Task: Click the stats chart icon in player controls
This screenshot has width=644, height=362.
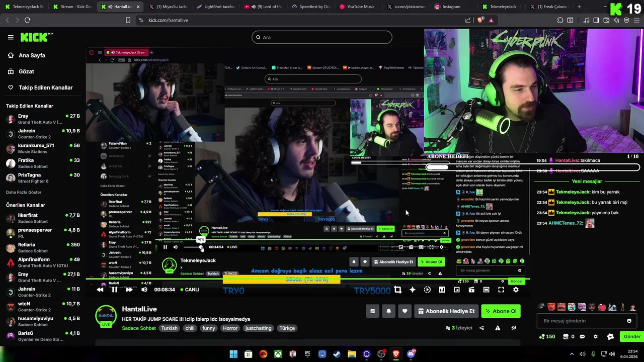Action: tap(442, 290)
